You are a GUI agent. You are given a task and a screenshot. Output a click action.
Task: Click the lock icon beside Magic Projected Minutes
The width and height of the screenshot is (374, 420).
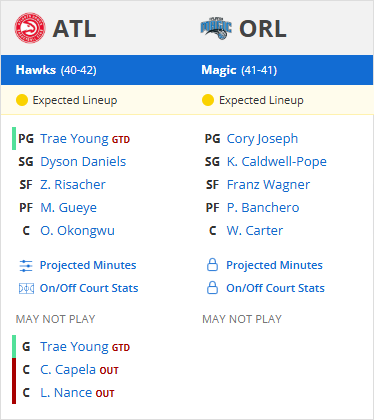(x=212, y=265)
